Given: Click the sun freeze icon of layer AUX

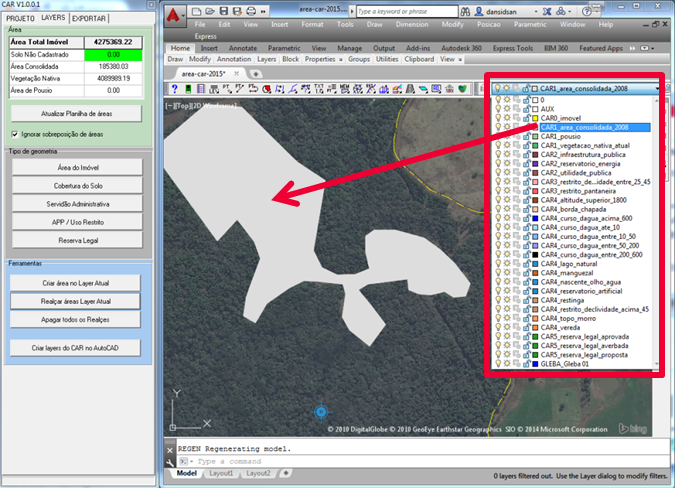Looking at the screenshot, I should (507, 109).
